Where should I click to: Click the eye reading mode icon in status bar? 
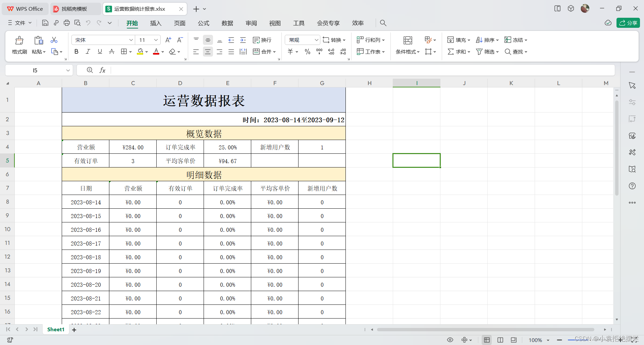[450, 340]
